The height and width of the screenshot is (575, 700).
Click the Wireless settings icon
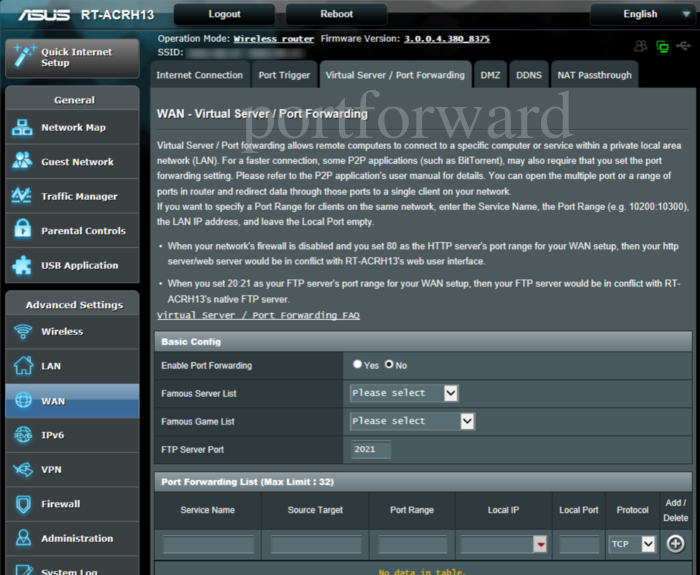click(x=22, y=332)
